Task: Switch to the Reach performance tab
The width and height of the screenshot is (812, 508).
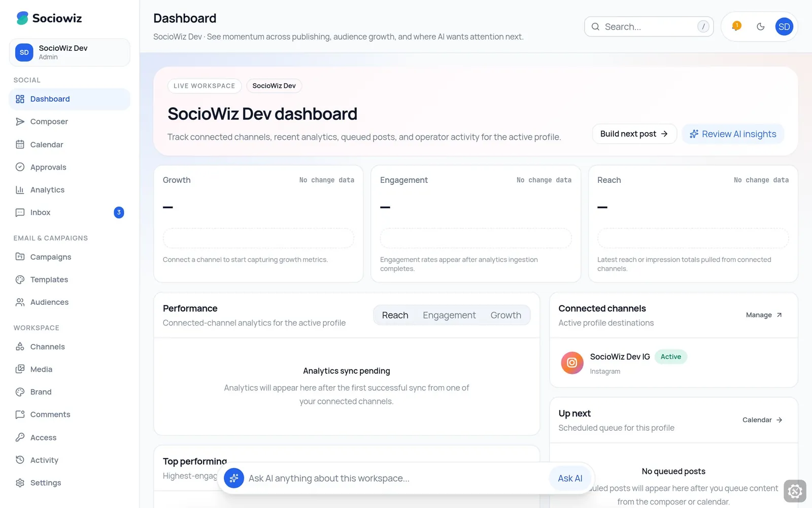Action: coord(395,315)
